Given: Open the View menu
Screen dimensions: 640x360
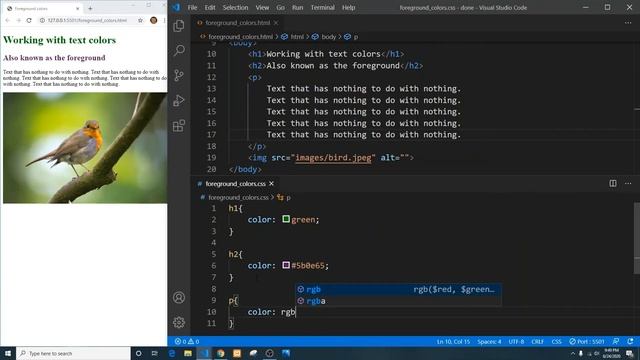Looking at the screenshot, I should coord(262,7).
